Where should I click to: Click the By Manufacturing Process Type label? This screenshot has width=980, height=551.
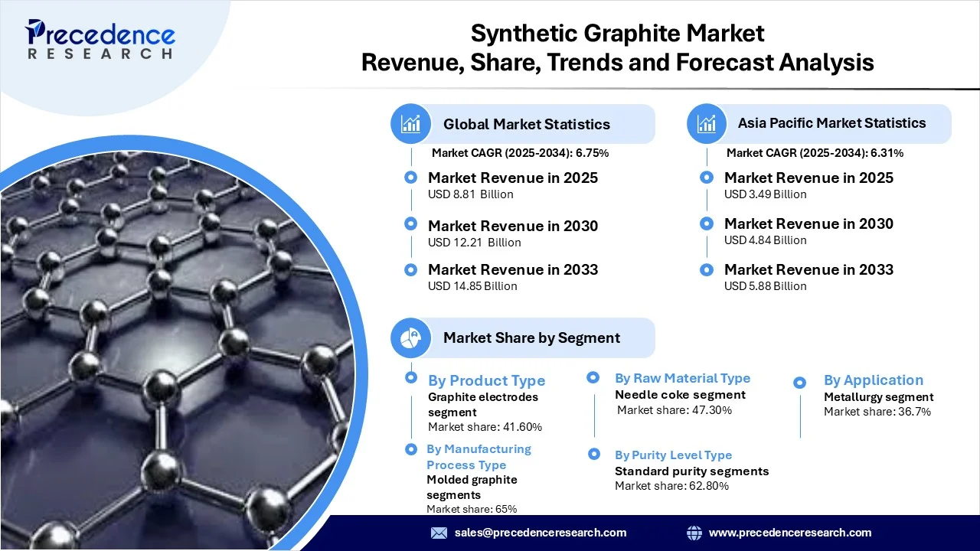pyautogui.click(x=479, y=457)
